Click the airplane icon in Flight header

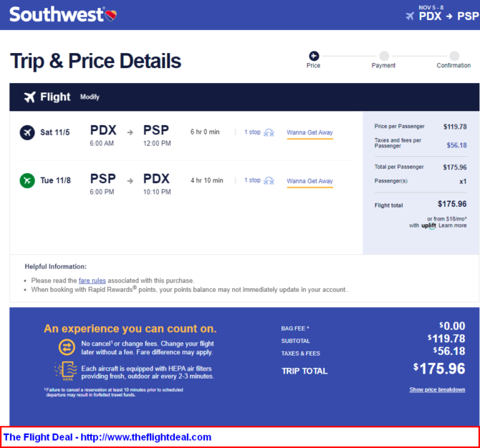coord(30,97)
